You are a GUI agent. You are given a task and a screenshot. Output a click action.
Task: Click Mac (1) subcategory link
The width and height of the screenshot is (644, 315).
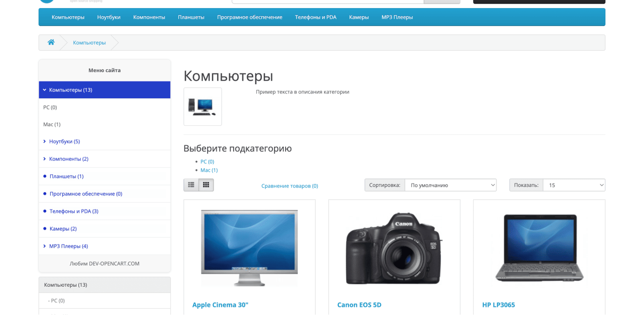(209, 170)
